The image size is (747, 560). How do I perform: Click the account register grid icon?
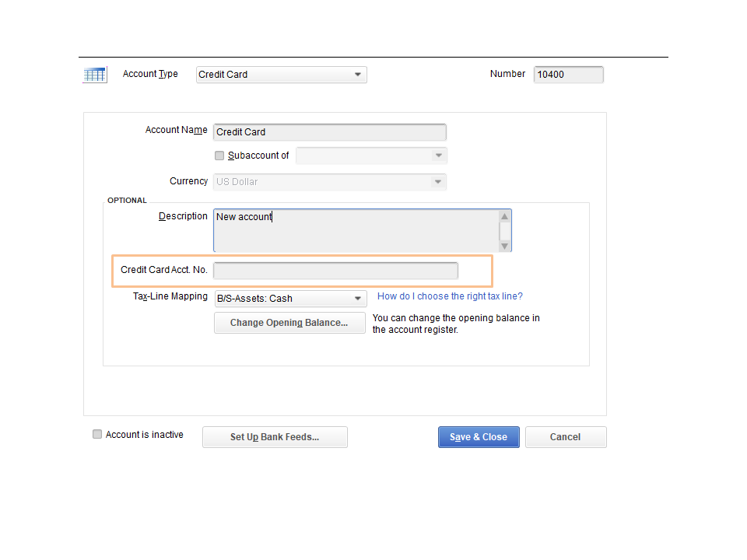click(95, 75)
